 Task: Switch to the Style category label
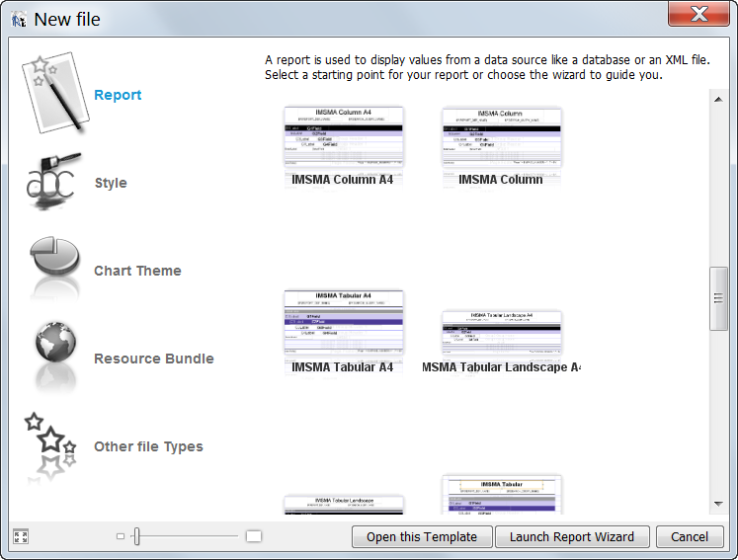[111, 183]
